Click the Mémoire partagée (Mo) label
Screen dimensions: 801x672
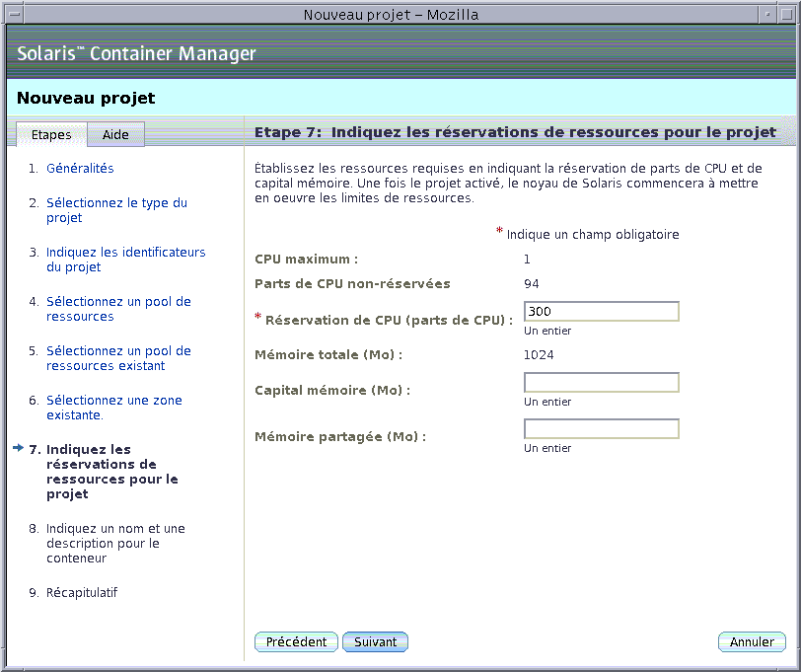(340, 436)
